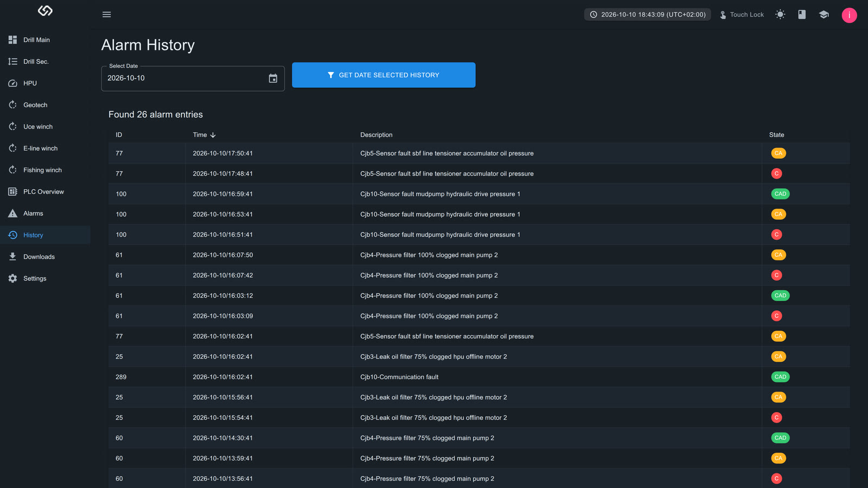Click the ID column header
The height and width of the screenshot is (488, 868).
(119, 135)
